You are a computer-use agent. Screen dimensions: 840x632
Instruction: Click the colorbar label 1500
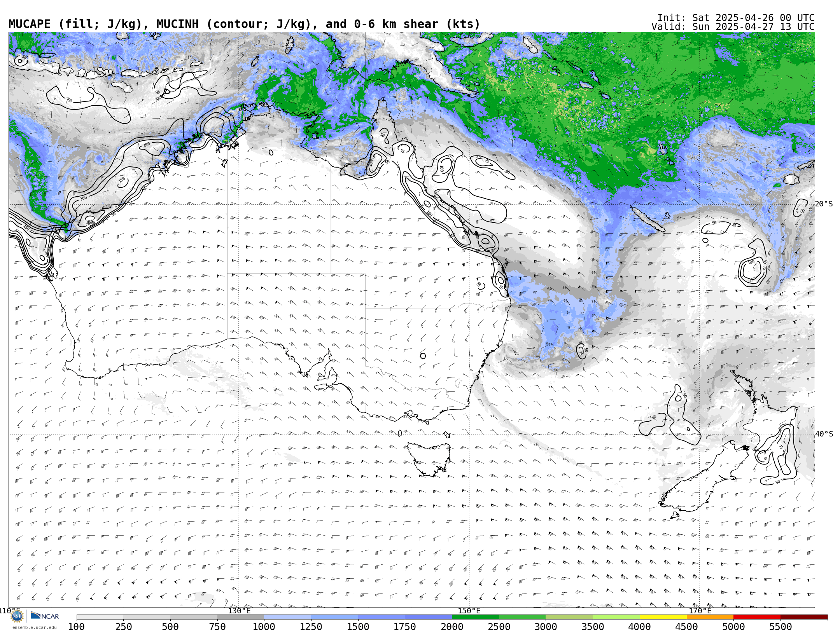pos(358,627)
